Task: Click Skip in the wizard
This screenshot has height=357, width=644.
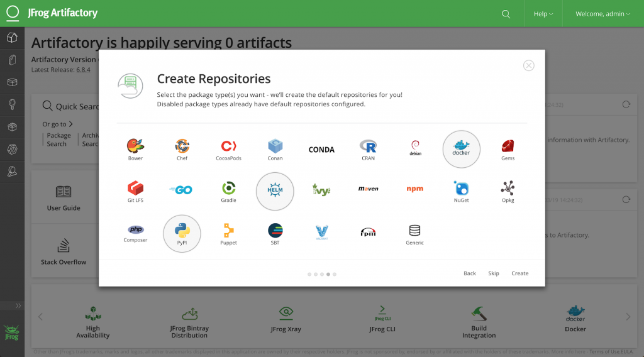Action: [x=494, y=273]
